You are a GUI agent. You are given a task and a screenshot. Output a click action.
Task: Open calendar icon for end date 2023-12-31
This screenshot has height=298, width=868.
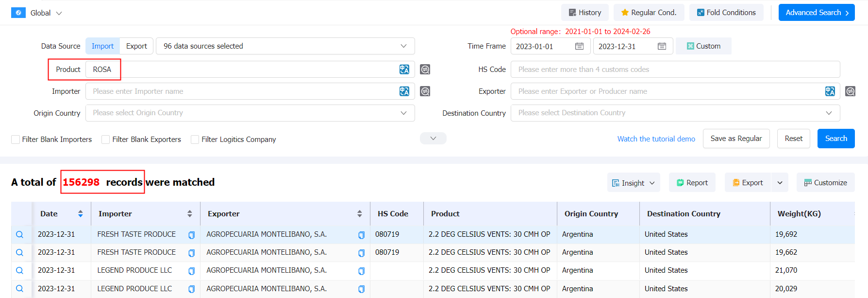pyautogui.click(x=662, y=46)
